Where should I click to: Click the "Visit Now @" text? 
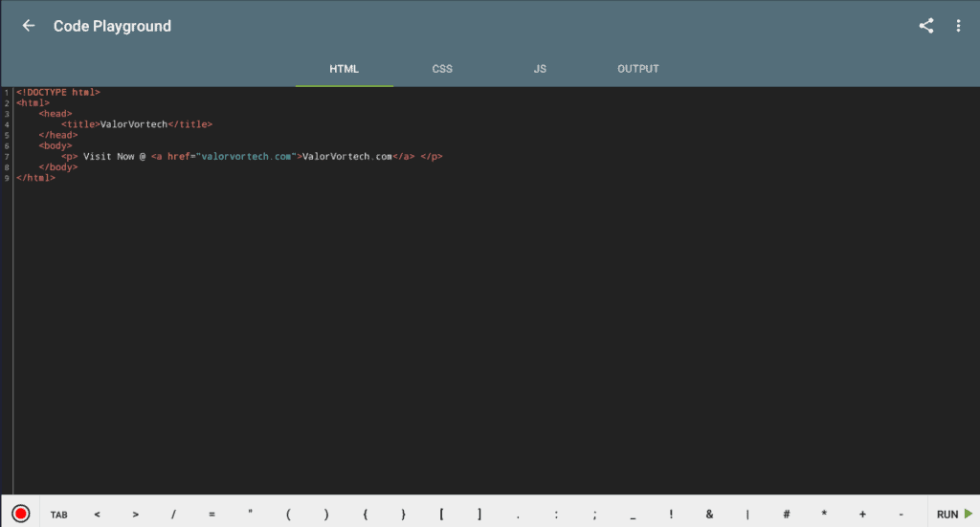(x=115, y=156)
